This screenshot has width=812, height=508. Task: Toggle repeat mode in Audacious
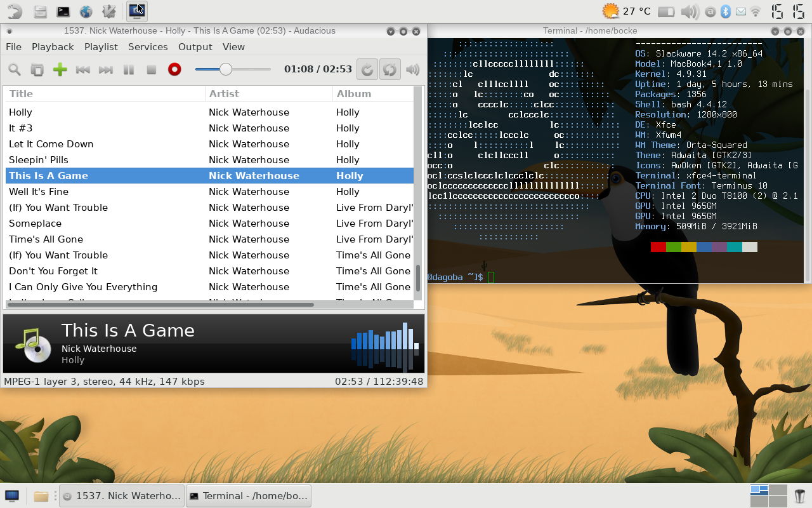pos(367,70)
